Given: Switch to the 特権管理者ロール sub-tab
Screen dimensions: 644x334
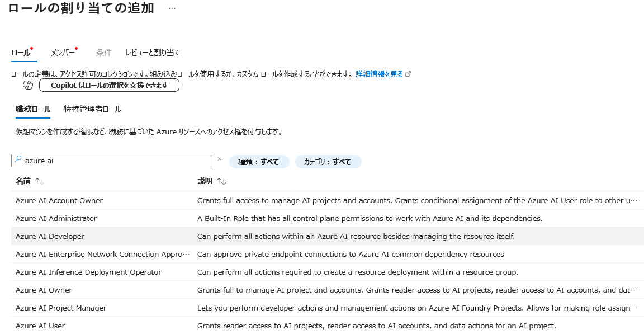Looking at the screenshot, I should click(92, 109).
